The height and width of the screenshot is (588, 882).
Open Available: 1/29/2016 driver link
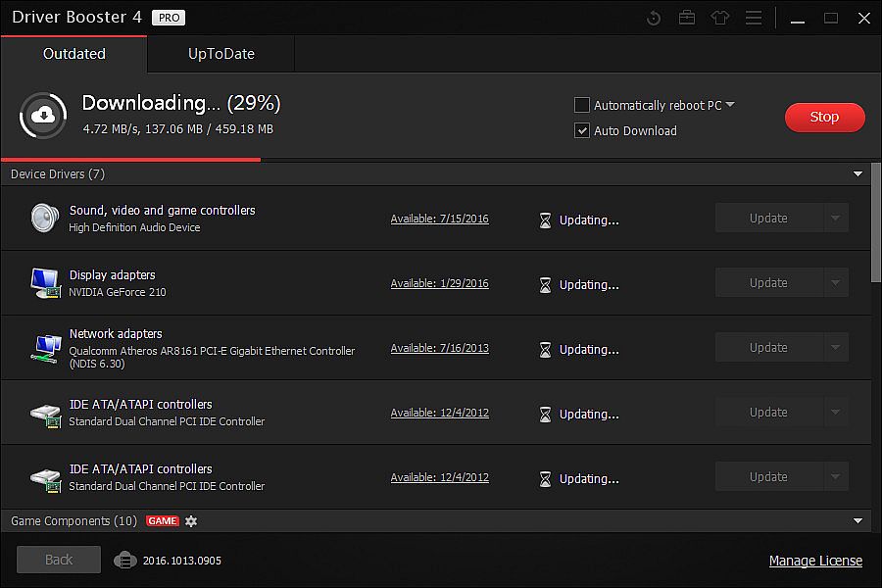click(440, 283)
